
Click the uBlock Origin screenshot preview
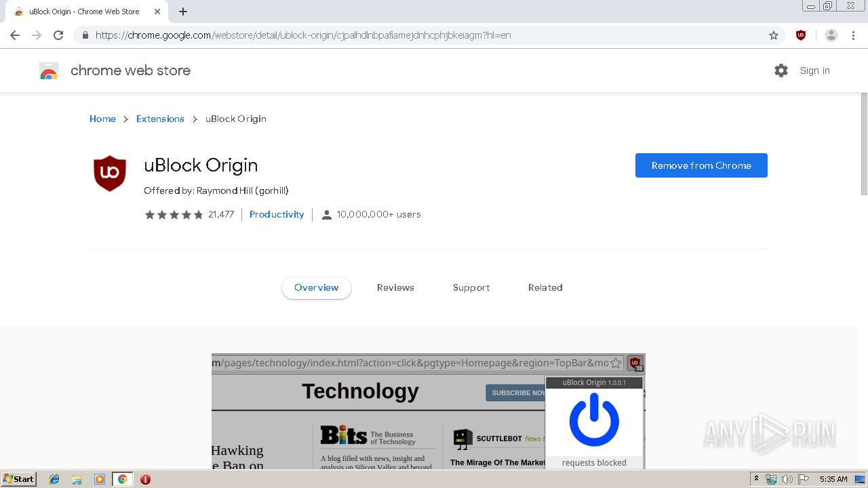coord(429,411)
